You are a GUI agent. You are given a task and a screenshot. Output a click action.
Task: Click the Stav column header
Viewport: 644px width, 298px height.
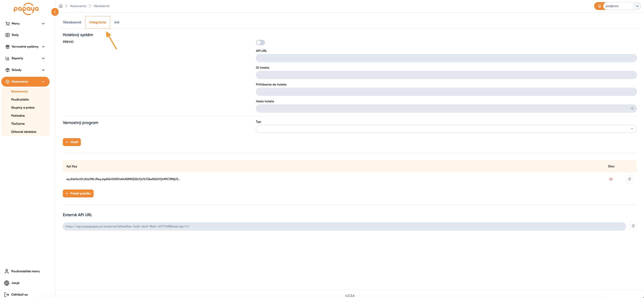coord(611,166)
